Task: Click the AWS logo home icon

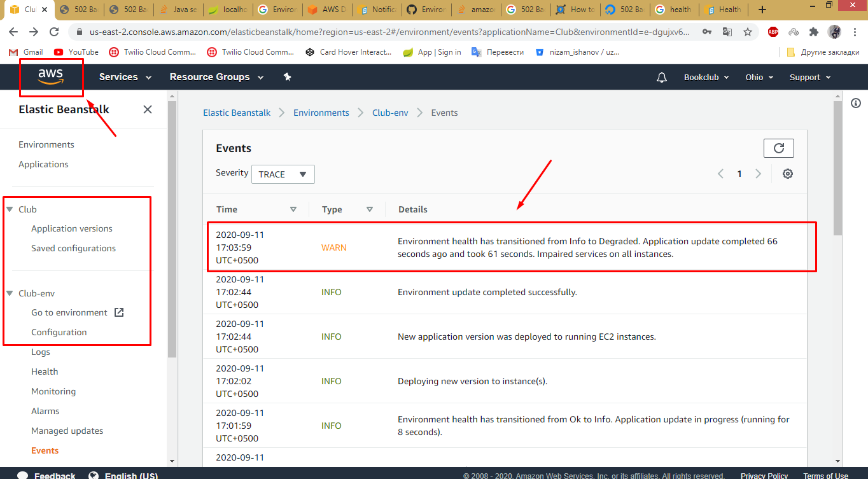Action: [x=51, y=76]
